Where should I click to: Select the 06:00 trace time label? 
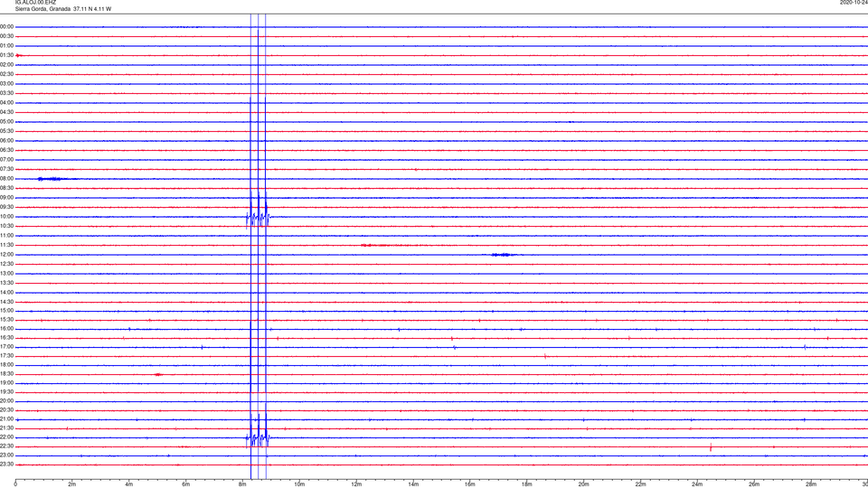[x=7, y=141]
